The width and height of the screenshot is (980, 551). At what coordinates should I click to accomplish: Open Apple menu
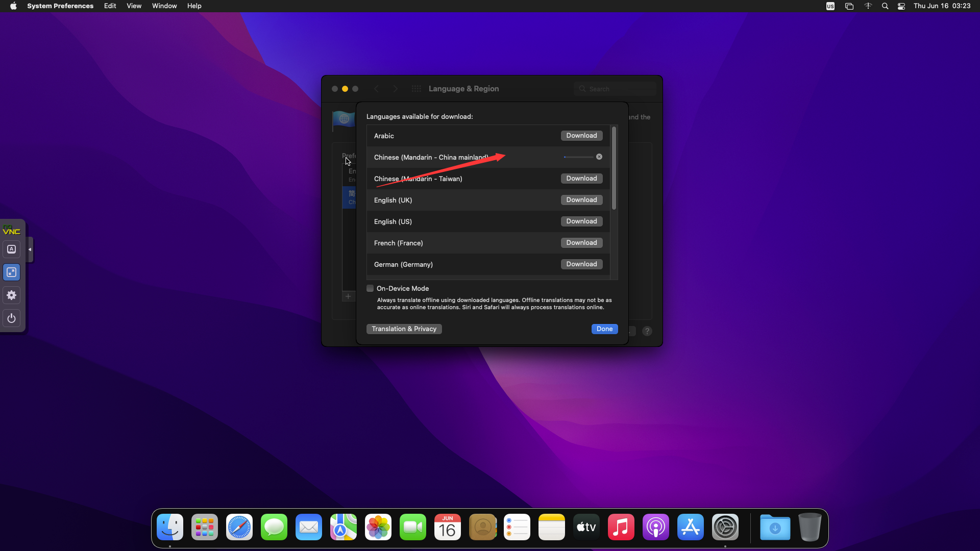(x=13, y=6)
